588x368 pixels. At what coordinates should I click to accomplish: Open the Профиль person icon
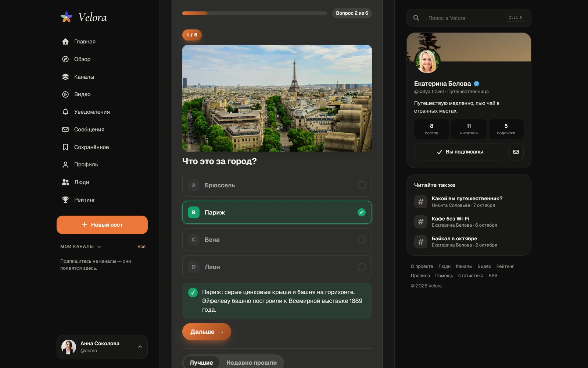click(65, 164)
